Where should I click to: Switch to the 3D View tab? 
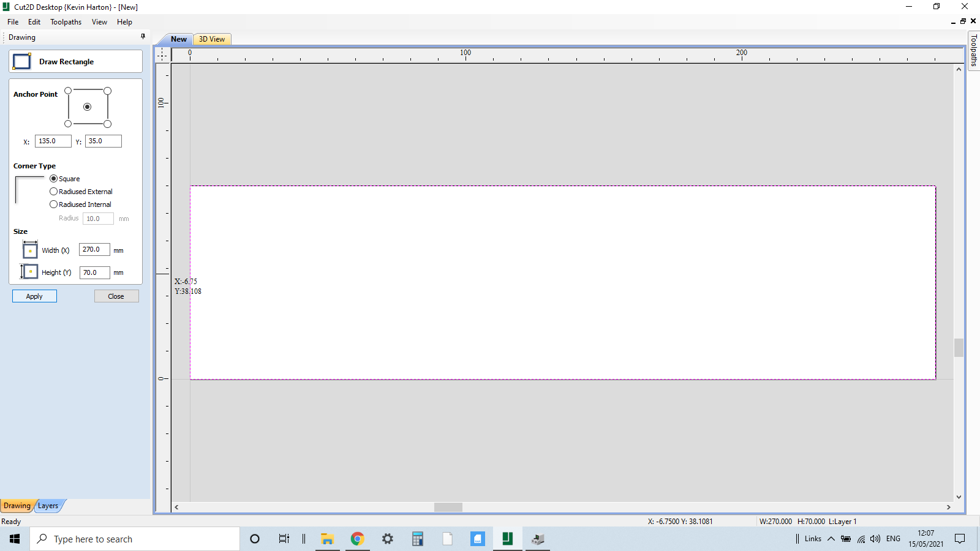(x=212, y=39)
